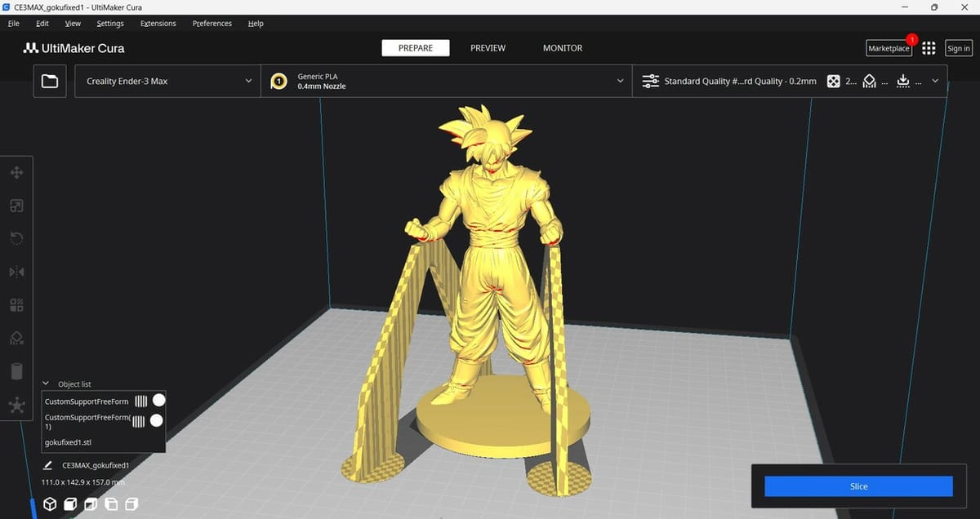Select the cylindrical custom support tool

point(16,371)
